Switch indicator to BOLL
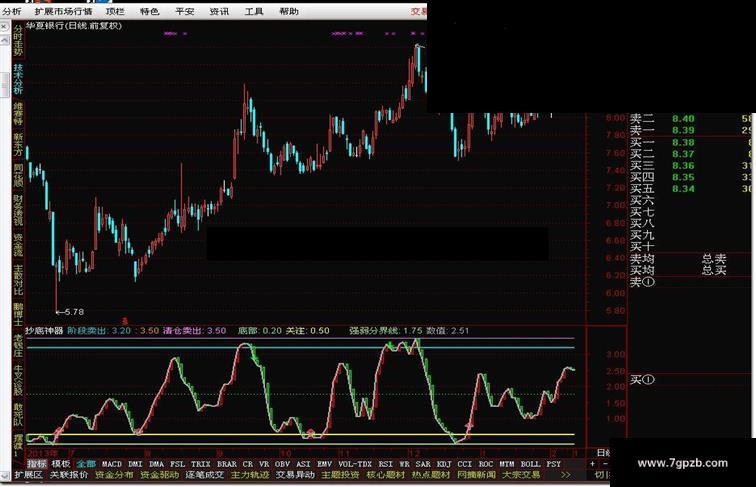756x487 pixels. coord(530,464)
